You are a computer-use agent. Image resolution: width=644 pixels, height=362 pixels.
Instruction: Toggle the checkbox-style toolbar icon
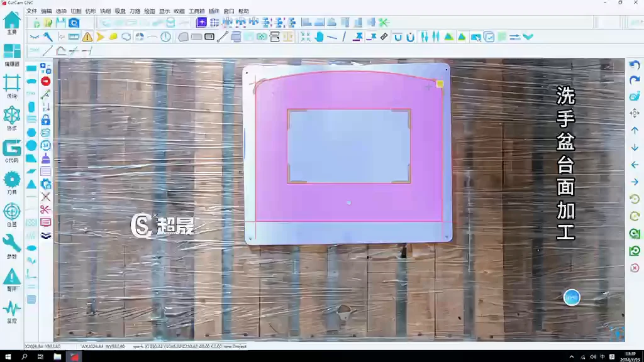[x=489, y=37]
